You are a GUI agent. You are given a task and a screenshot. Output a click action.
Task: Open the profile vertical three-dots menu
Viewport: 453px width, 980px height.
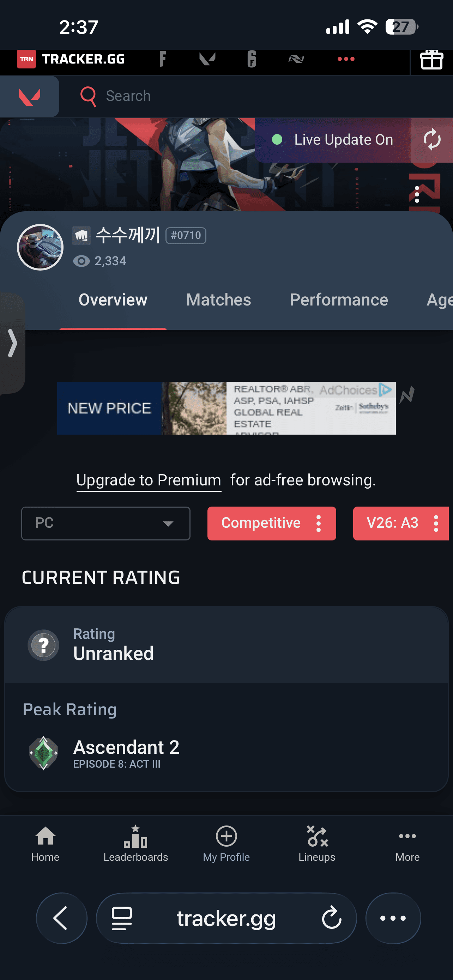tap(417, 194)
